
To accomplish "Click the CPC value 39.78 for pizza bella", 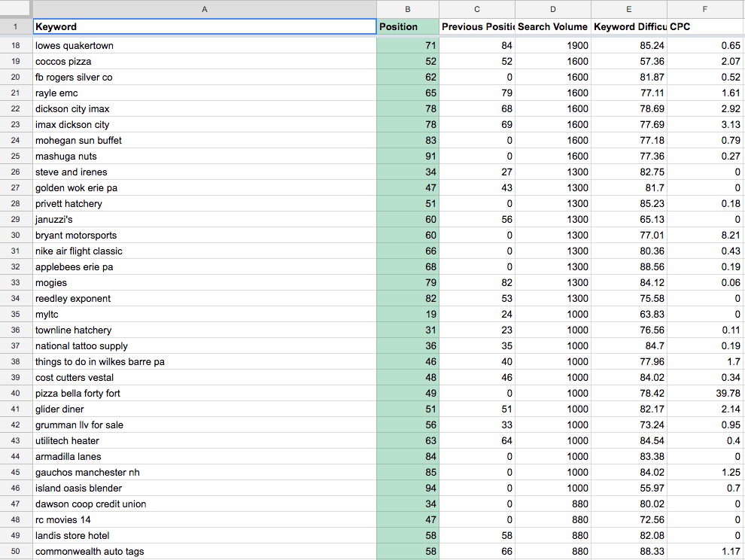I will [704, 393].
